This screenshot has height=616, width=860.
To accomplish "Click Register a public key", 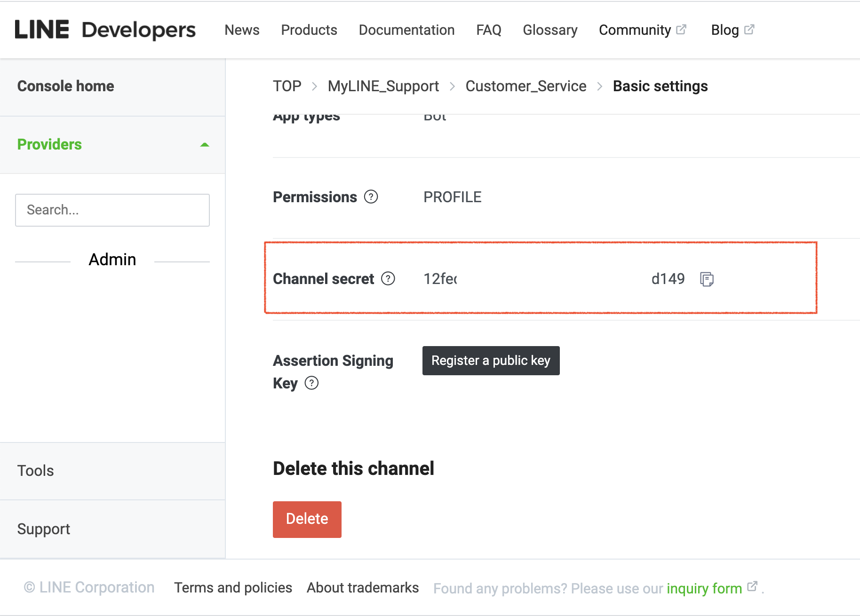I will pos(491,361).
